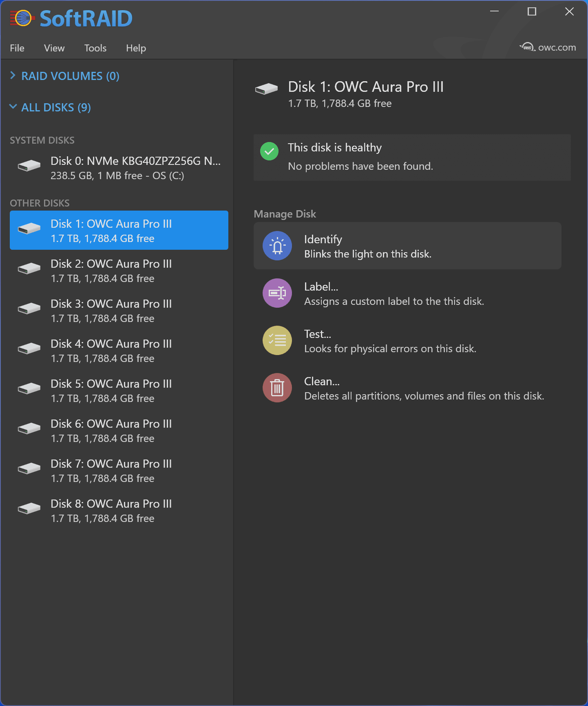Click the Identify blinking light icon
588x706 pixels.
tap(277, 246)
